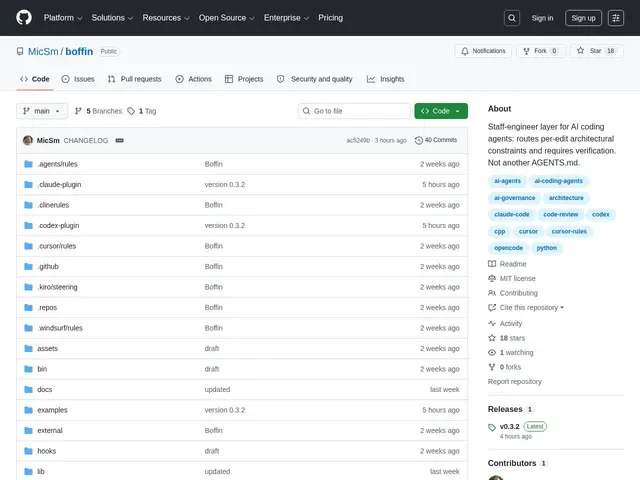Open Notifications bell for this repository
Image resolution: width=640 pixels, height=480 pixels.
point(483,51)
